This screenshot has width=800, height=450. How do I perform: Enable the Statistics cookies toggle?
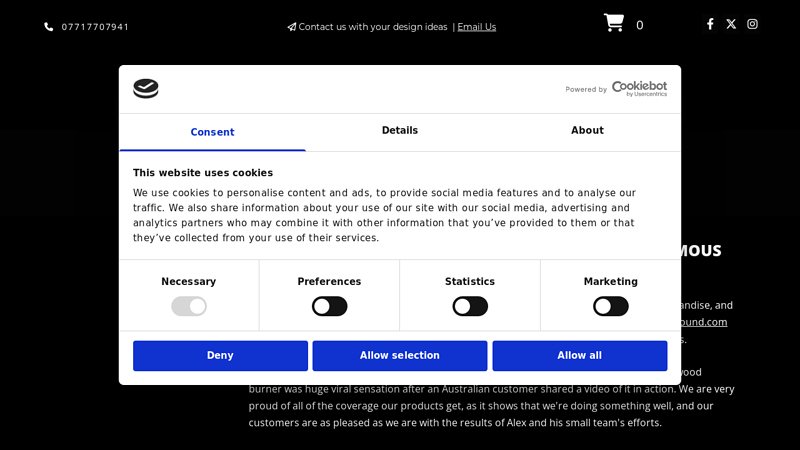470,307
